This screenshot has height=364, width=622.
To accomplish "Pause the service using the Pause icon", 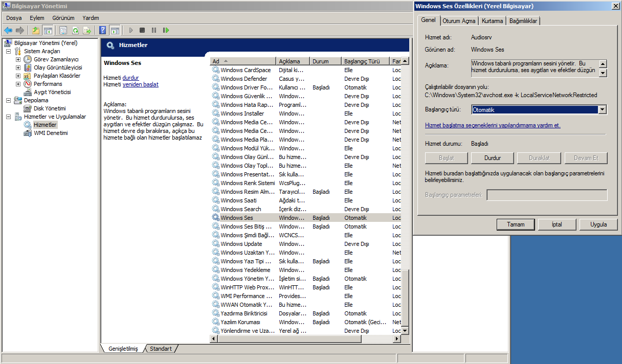I will 154,30.
